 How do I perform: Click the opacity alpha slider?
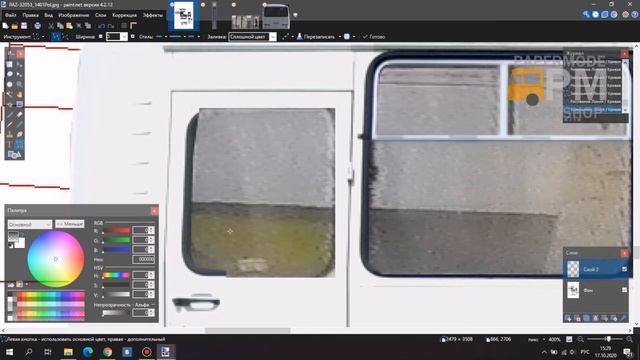tap(116, 313)
